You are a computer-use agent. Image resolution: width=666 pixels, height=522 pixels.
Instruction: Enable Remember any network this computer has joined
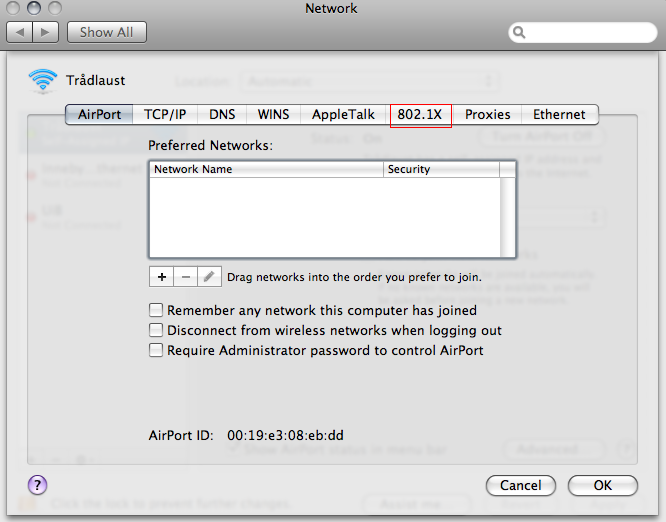(x=156, y=310)
